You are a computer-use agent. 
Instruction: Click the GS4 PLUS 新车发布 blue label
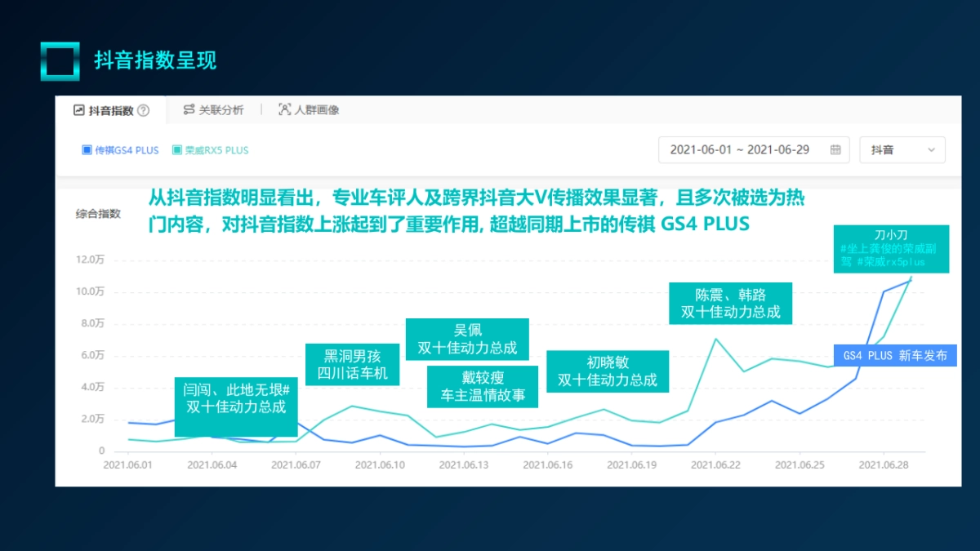[x=897, y=356]
